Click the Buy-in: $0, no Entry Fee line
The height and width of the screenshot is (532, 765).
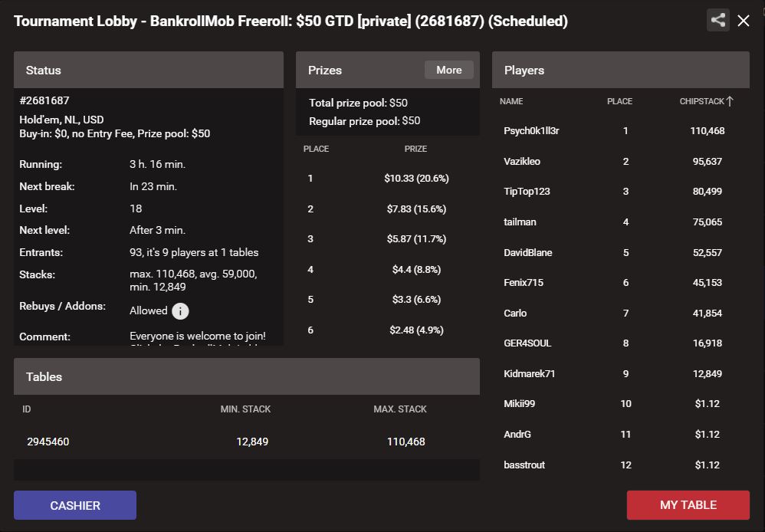coord(115,133)
